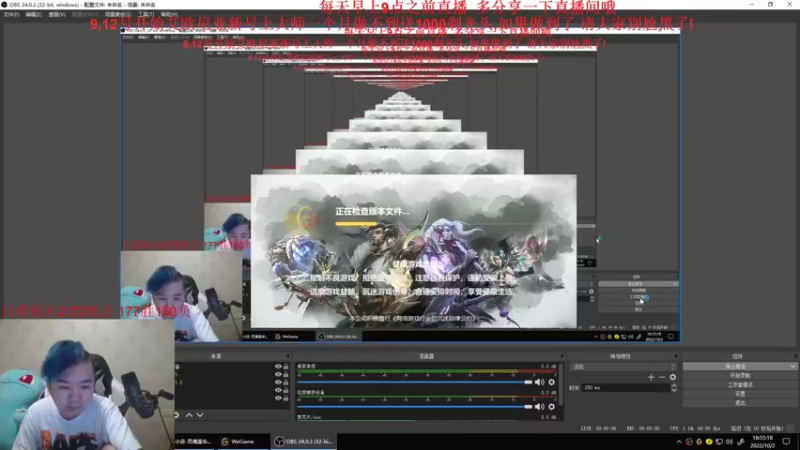Hide the fourth source with its eye icon

pyautogui.click(x=278, y=390)
